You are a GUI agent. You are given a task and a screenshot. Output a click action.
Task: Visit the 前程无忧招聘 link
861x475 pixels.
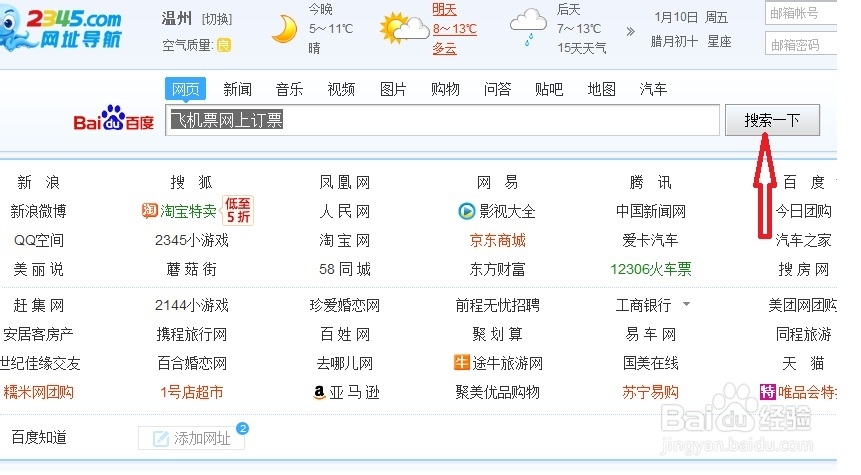tap(497, 305)
